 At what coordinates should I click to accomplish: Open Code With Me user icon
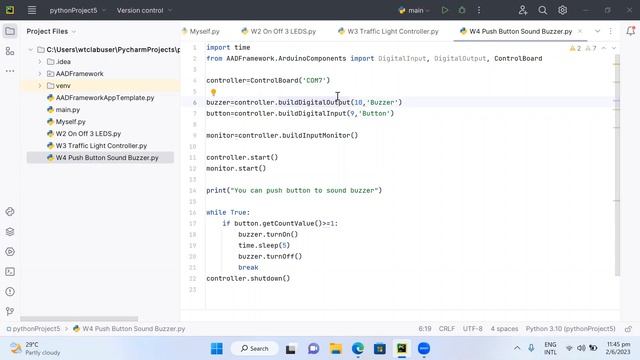(523, 10)
